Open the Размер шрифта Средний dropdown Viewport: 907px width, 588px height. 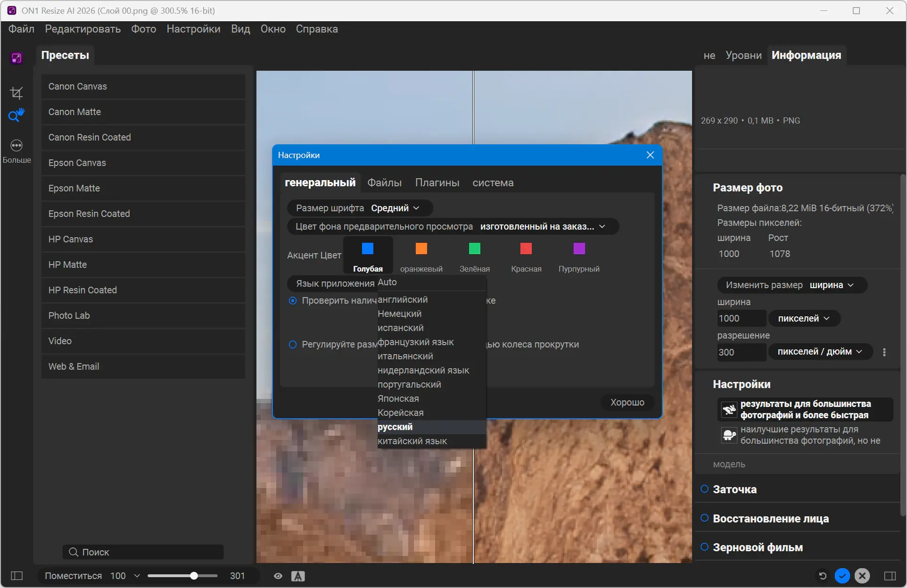[x=395, y=208]
